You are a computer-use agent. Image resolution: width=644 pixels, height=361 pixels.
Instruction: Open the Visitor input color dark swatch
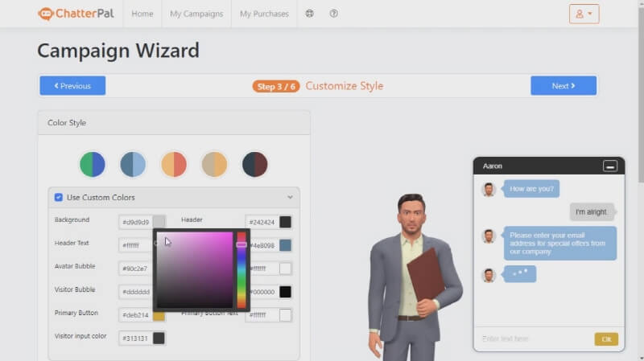click(x=159, y=338)
